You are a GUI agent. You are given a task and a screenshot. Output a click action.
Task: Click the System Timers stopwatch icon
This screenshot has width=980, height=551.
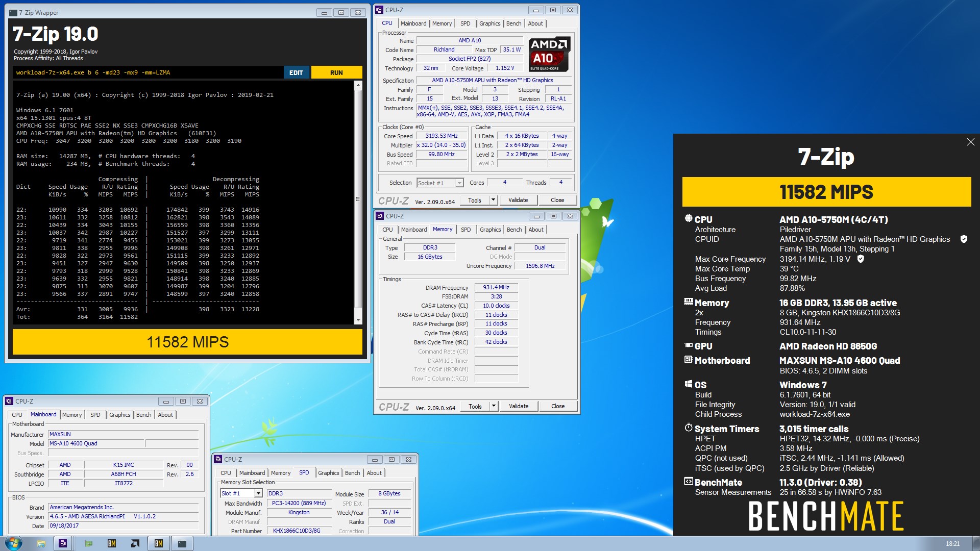pos(689,428)
